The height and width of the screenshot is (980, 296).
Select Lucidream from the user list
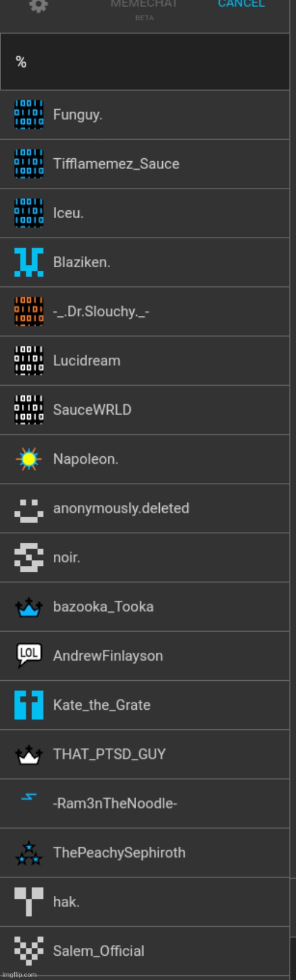(144, 361)
